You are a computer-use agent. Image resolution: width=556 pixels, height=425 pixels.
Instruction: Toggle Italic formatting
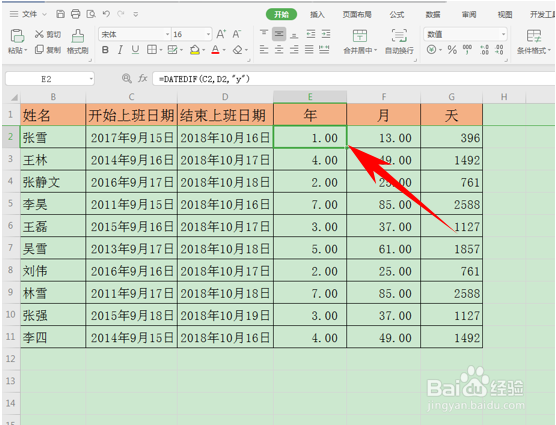[x=120, y=50]
